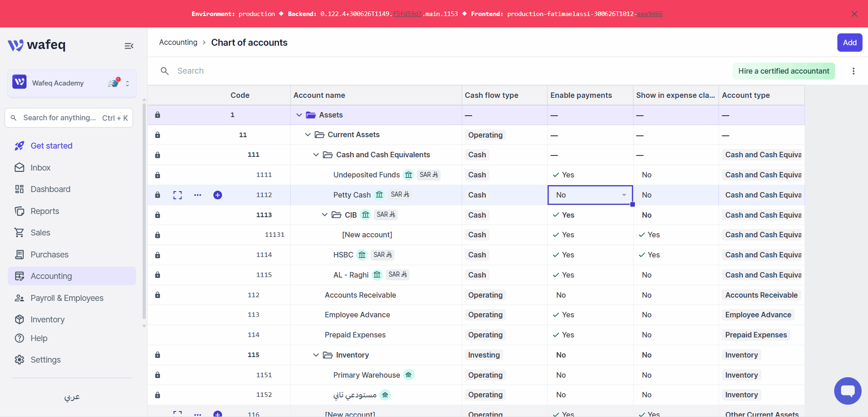Click the plus icon on row 1112

point(218,195)
